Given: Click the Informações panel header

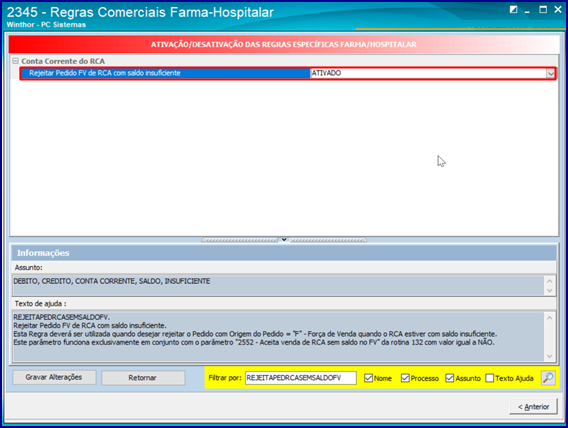Looking at the screenshot, I should (x=284, y=253).
